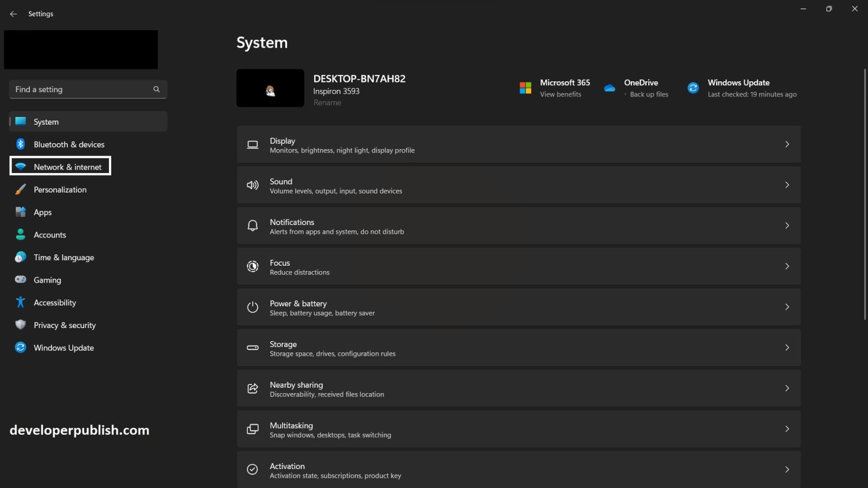Click the Activation checkmark icon
868x488 pixels.
click(x=253, y=470)
